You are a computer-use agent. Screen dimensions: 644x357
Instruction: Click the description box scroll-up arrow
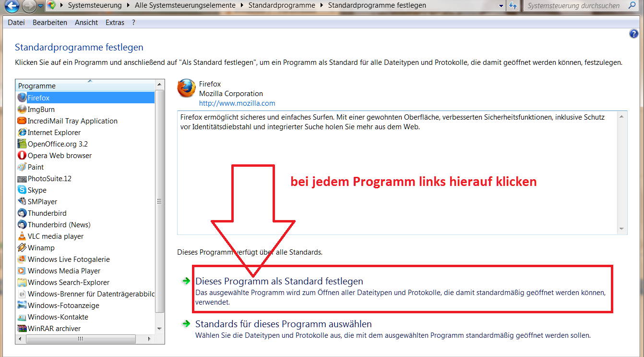621,116
